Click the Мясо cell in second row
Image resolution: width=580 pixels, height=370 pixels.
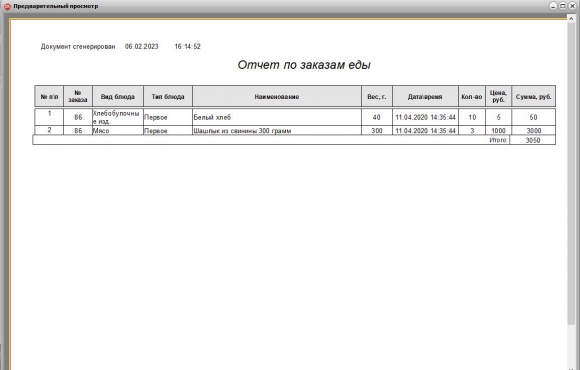[x=118, y=131]
